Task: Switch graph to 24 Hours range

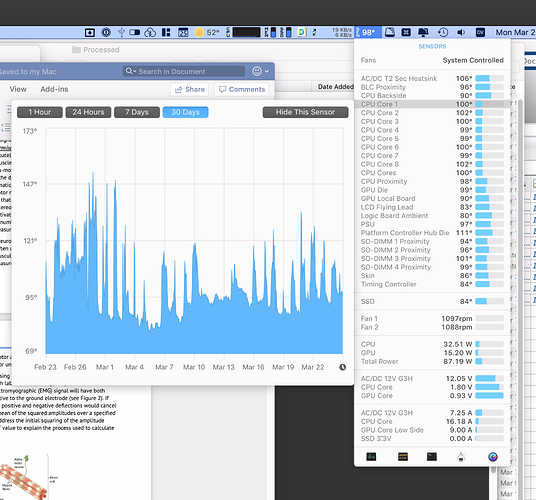Action: [x=88, y=112]
